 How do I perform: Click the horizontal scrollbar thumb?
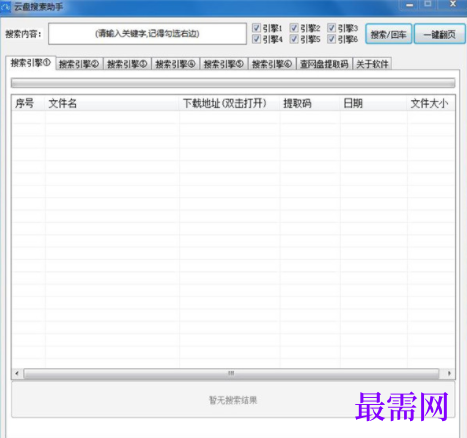point(231,373)
